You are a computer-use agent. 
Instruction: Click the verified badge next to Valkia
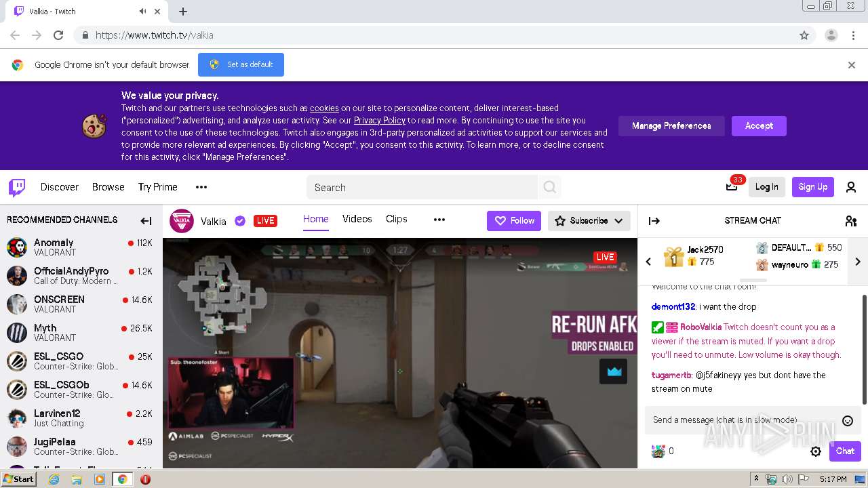pos(240,221)
